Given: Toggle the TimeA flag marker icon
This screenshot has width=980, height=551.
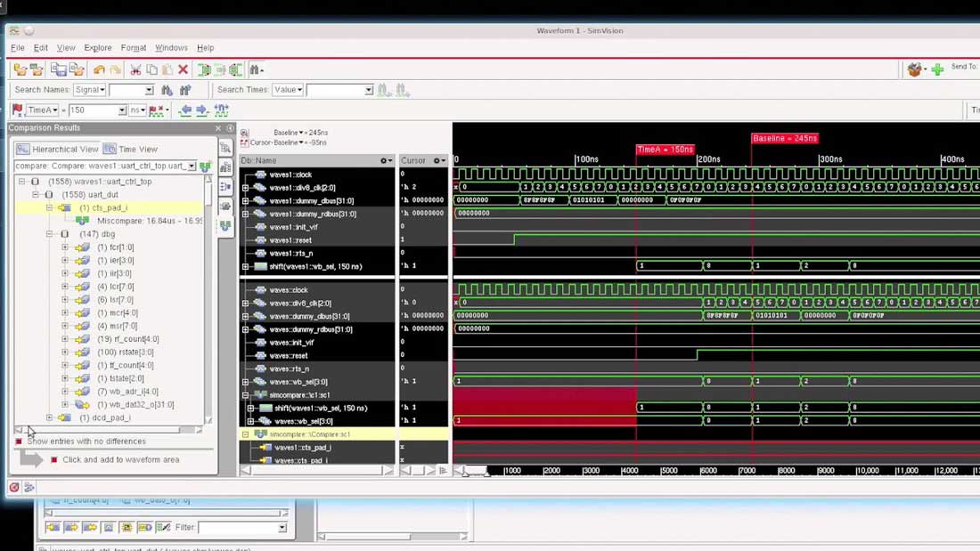Looking at the screenshot, I should 18,109.
